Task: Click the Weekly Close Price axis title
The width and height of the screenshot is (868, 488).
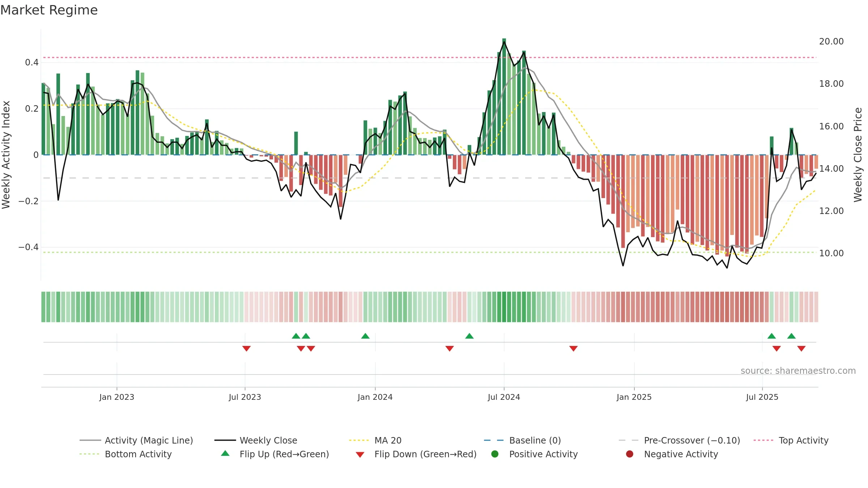Action: [858, 155]
